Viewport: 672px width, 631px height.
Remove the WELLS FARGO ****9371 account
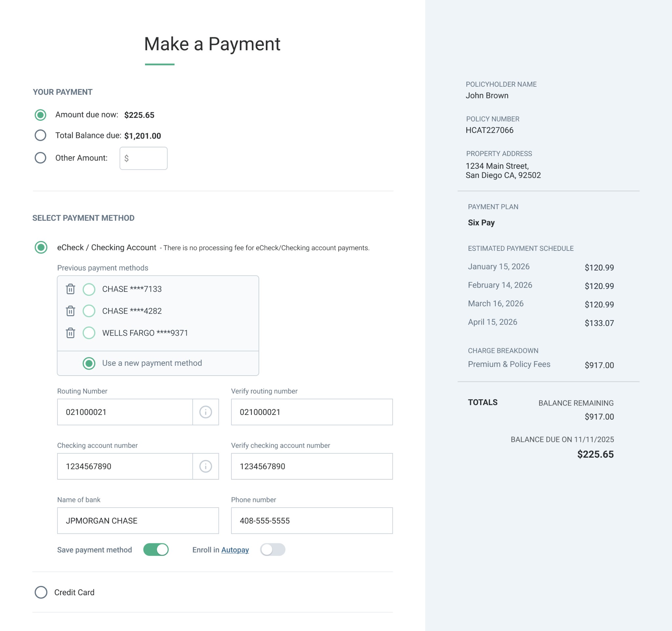(70, 333)
